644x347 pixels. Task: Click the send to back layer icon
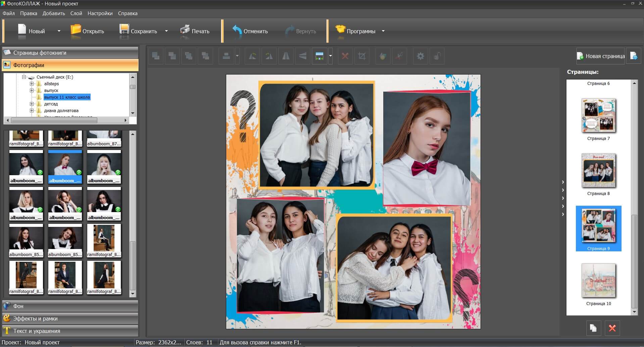pyautogui.click(x=205, y=56)
